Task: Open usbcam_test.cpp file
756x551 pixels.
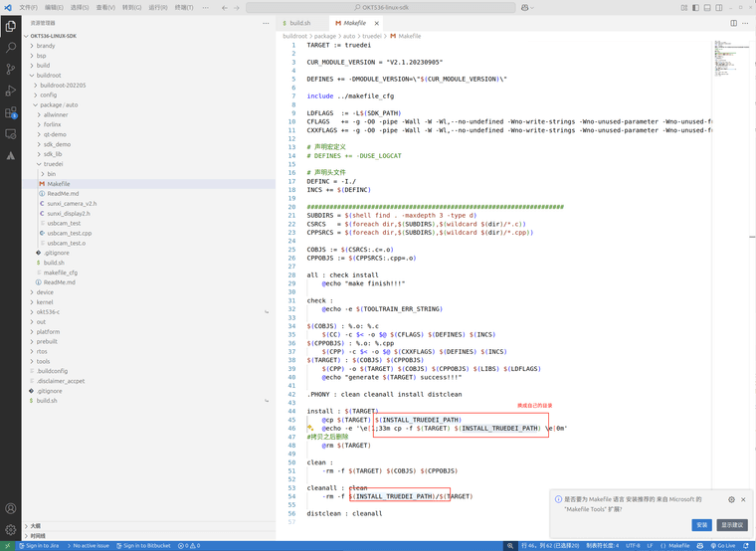Action: [x=149, y=233]
